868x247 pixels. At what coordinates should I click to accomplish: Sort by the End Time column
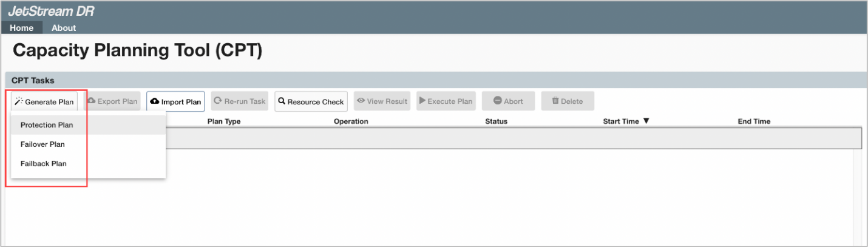pyautogui.click(x=754, y=121)
